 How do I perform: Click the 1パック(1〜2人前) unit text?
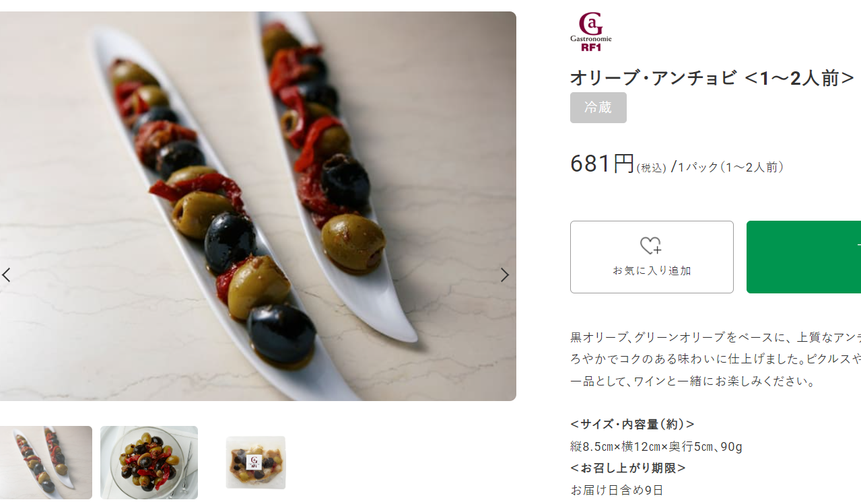tap(730, 168)
